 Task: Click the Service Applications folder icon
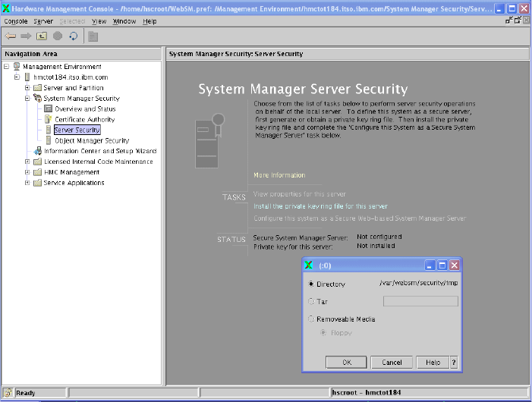[38, 183]
